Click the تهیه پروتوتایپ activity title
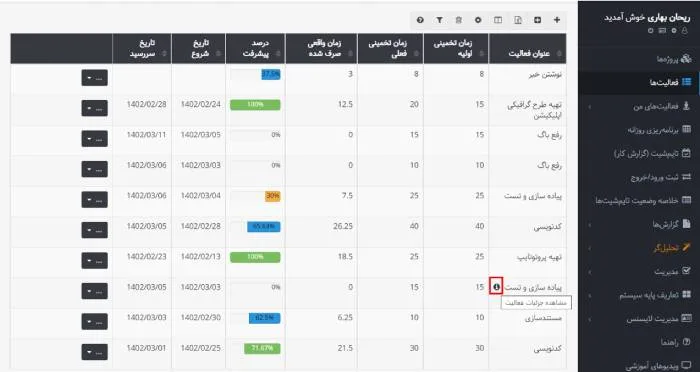Image resolution: width=700 pixels, height=372 pixels. pos(539,257)
